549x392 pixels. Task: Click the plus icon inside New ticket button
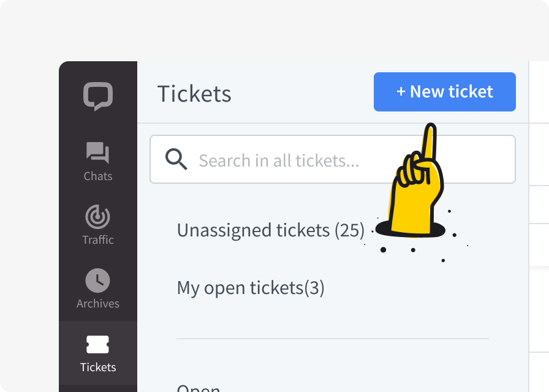(x=402, y=92)
